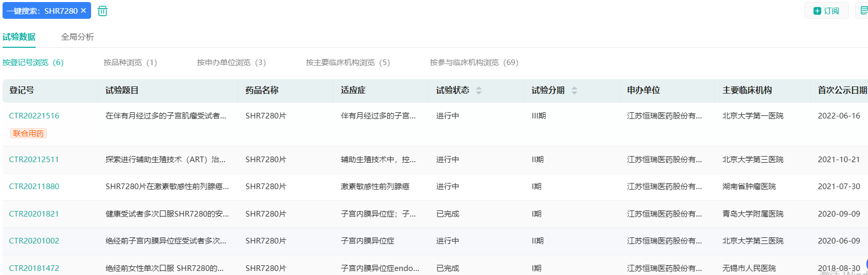
Task: Click the 订阅 subscribe button
Action: (826, 11)
